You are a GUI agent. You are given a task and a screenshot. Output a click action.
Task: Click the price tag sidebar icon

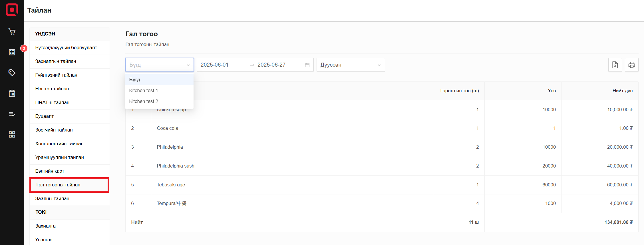12,73
